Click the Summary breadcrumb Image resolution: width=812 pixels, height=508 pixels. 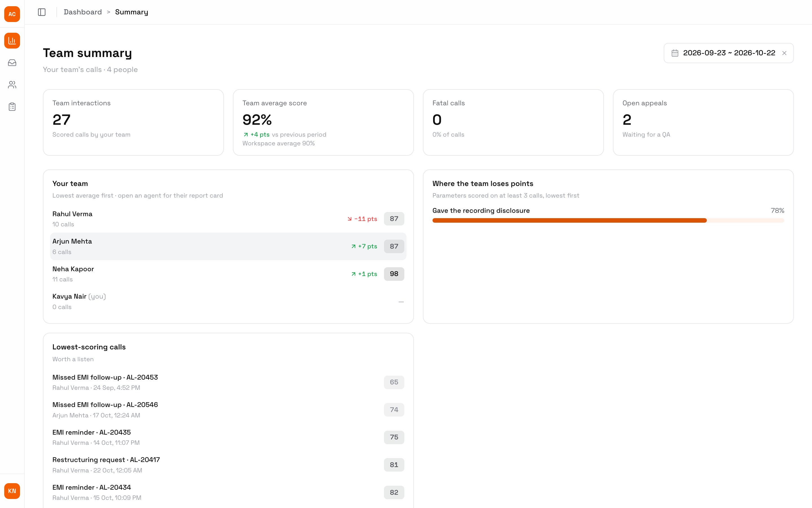(132, 12)
